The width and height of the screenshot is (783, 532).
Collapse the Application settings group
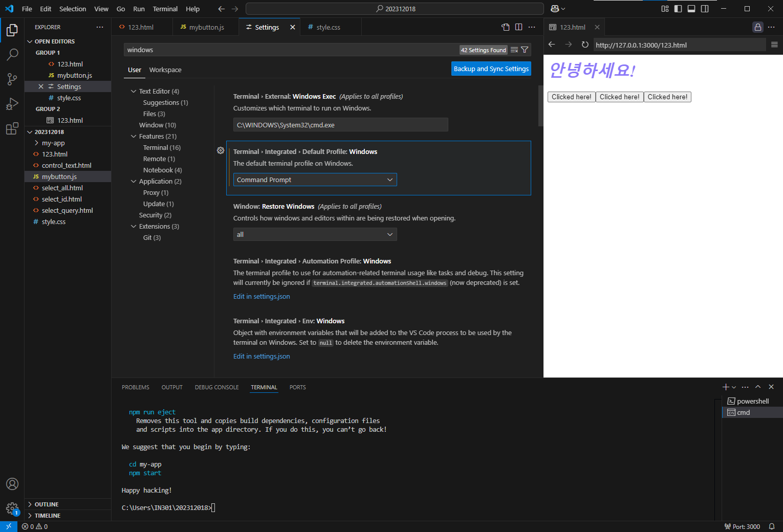134,181
